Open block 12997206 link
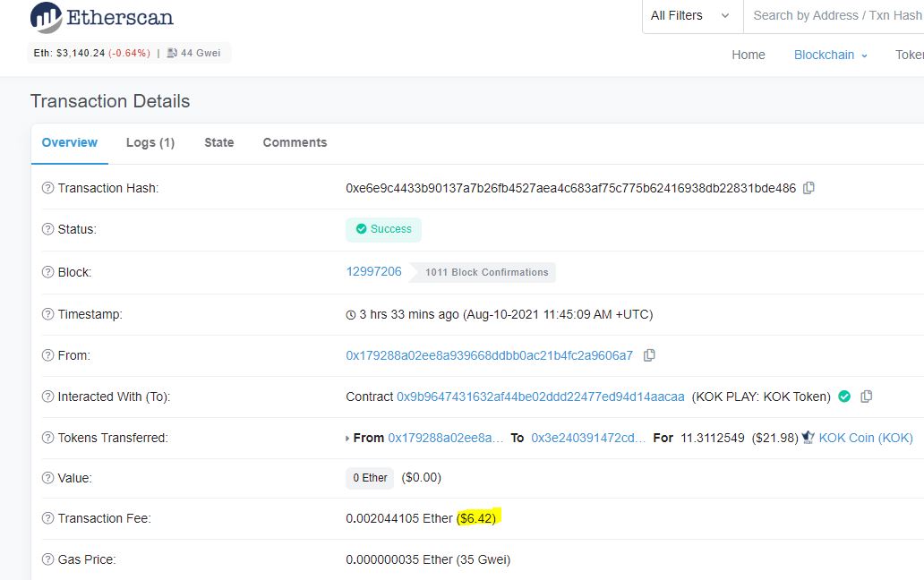This screenshot has height=580, width=924. [x=373, y=271]
